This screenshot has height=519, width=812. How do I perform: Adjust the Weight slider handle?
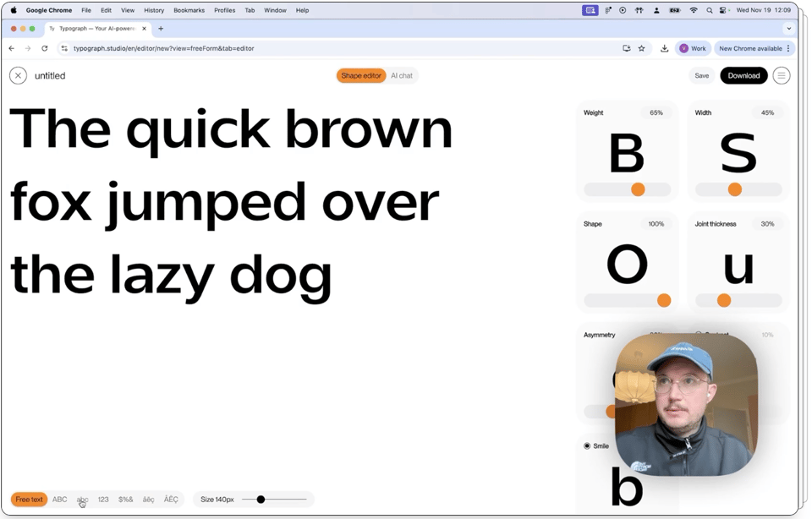point(638,189)
